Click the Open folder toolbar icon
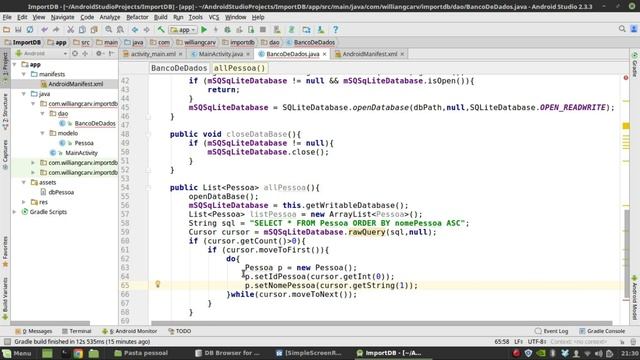This screenshot has width=640, height=360. tap(6, 29)
